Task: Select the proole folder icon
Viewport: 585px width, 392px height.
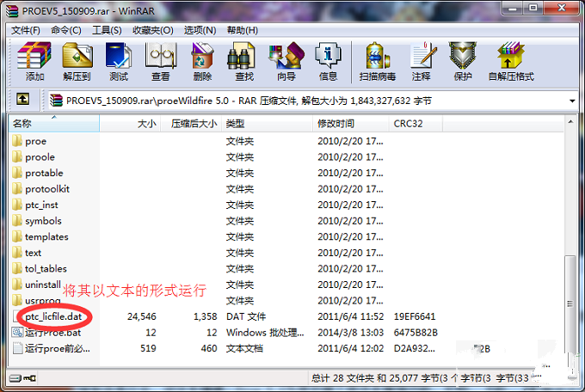Action: coord(17,156)
